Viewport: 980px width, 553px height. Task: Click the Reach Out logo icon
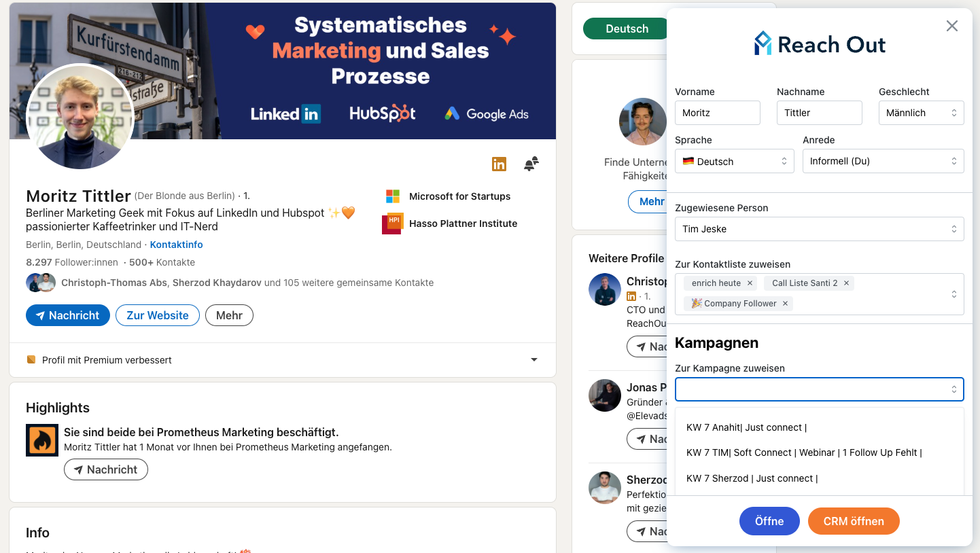(763, 43)
